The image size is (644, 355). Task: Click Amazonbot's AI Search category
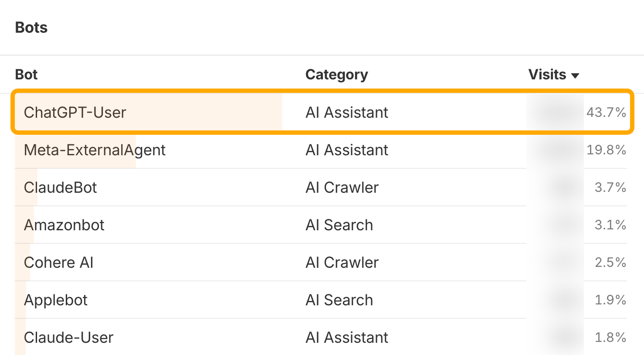pos(339,225)
